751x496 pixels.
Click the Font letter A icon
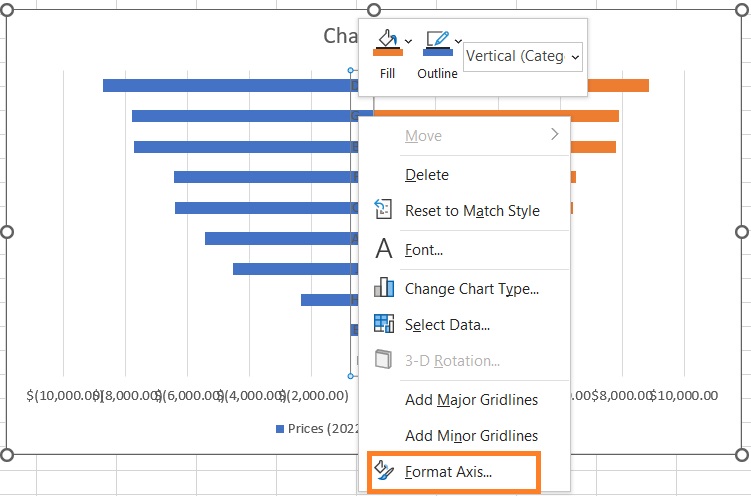[x=384, y=248]
